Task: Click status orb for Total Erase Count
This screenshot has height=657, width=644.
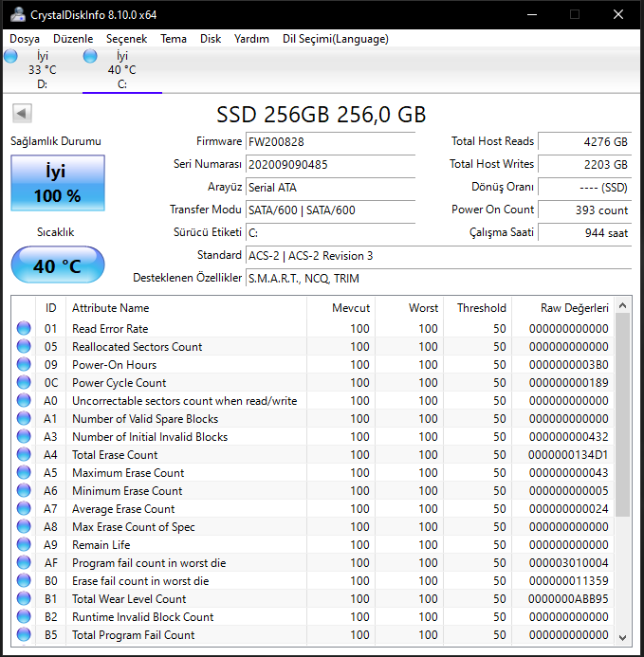Action: click(x=24, y=454)
